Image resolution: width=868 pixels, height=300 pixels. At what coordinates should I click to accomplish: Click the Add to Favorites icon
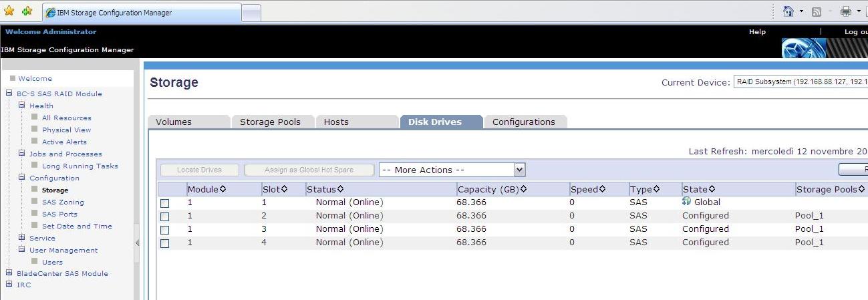coord(27,11)
